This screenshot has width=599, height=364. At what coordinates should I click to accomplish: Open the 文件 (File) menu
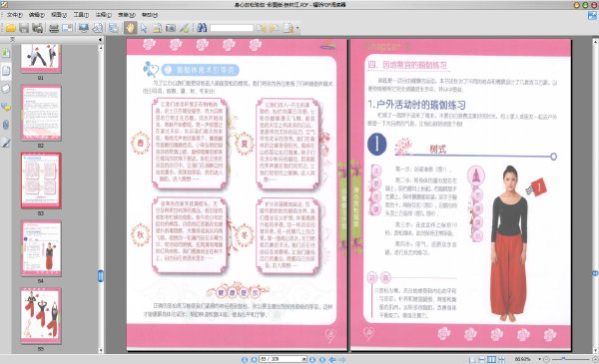point(15,15)
